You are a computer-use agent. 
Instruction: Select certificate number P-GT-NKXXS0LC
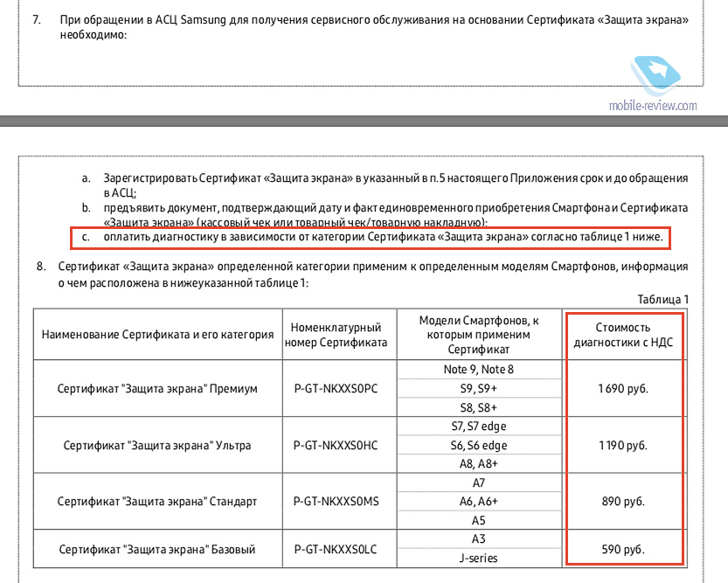tap(336, 550)
